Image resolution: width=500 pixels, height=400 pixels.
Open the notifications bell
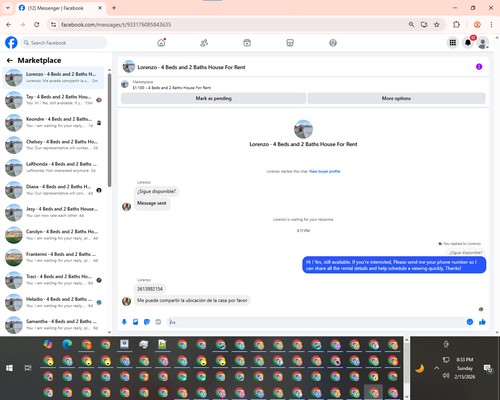(468, 43)
